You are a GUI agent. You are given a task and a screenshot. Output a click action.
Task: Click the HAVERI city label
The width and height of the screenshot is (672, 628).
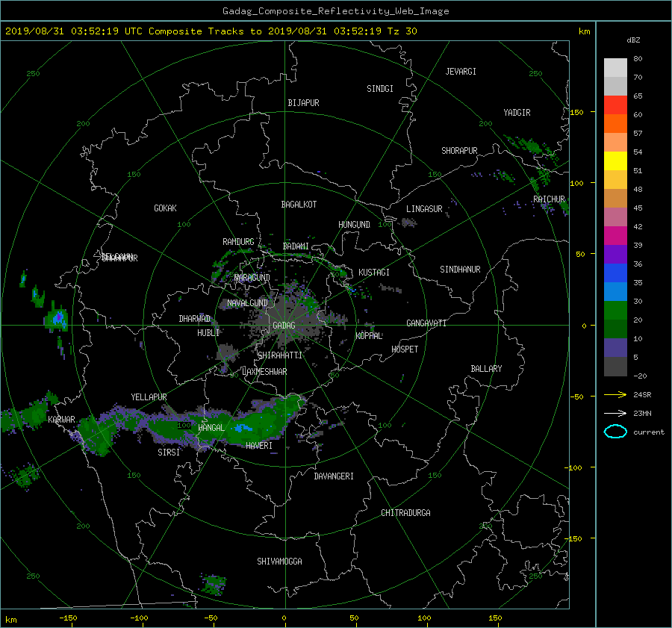(259, 446)
